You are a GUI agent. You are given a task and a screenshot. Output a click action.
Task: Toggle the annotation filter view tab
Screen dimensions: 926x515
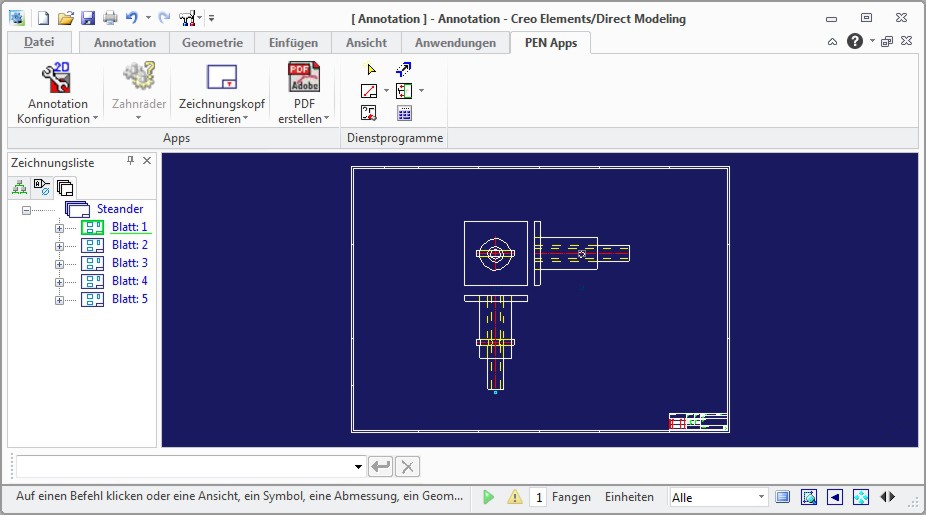(42, 187)
